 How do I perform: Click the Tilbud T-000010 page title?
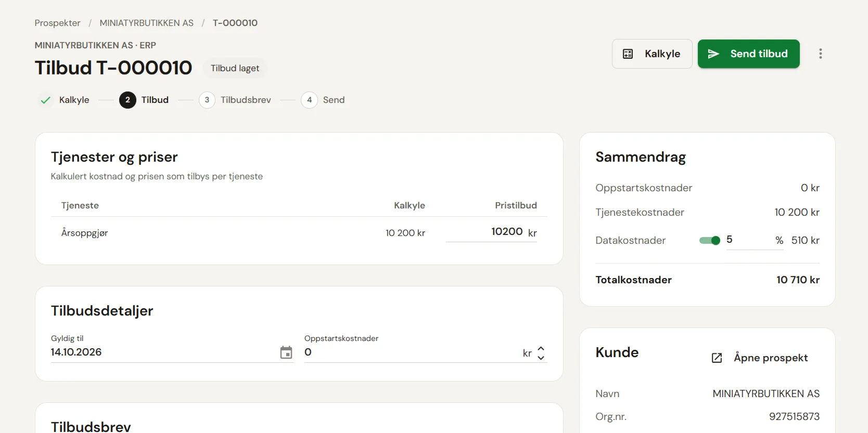(x=113, y=68)
